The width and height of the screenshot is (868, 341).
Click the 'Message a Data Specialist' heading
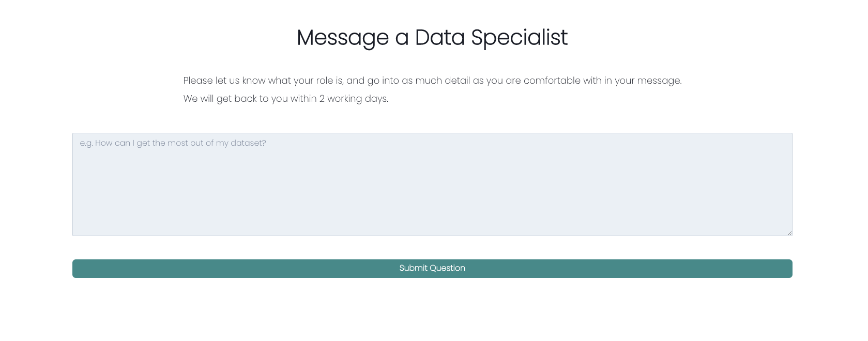pos(432,37)
